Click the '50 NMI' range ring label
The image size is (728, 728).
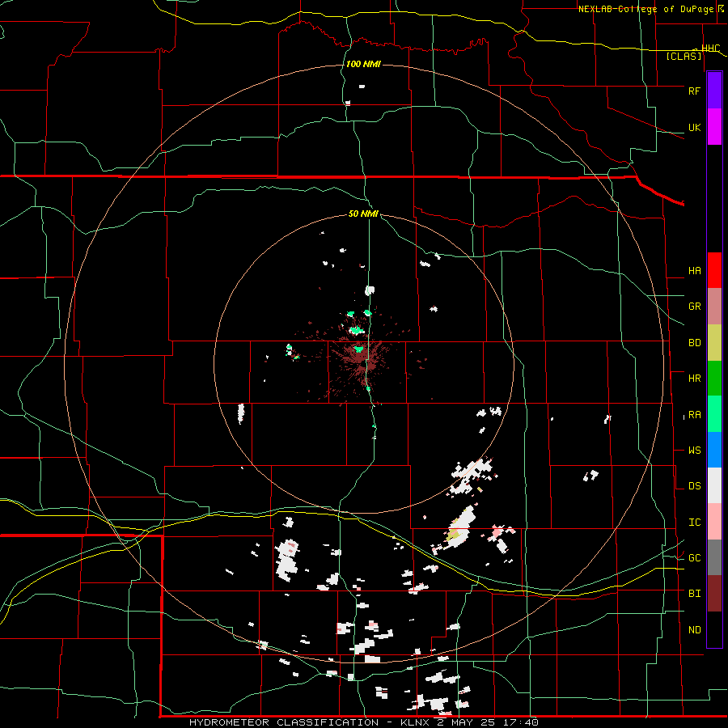(363, 214)
